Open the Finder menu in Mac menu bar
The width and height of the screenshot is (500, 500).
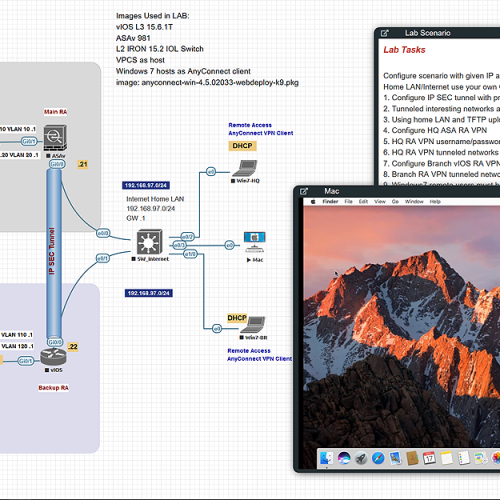click(330, 202)
